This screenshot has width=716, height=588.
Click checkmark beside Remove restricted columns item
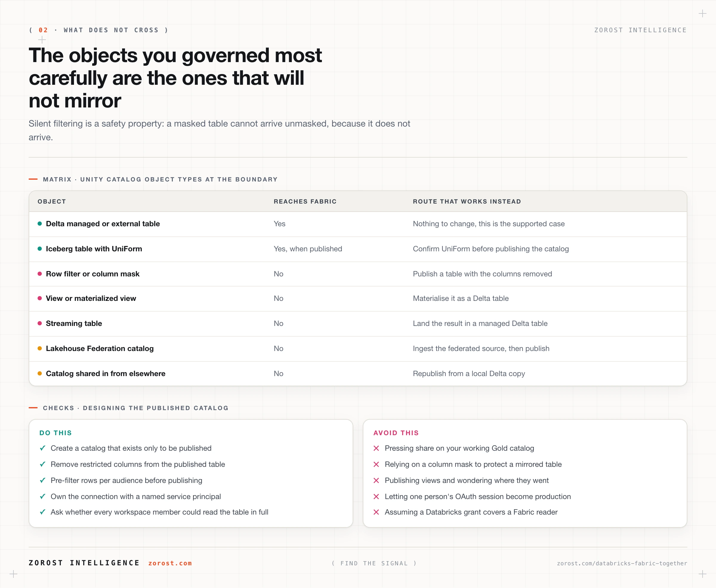click(43, 464)
